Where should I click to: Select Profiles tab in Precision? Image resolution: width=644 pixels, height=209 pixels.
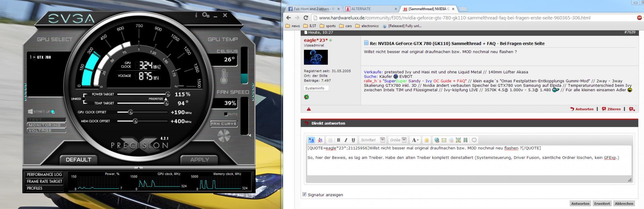point(44,188)
